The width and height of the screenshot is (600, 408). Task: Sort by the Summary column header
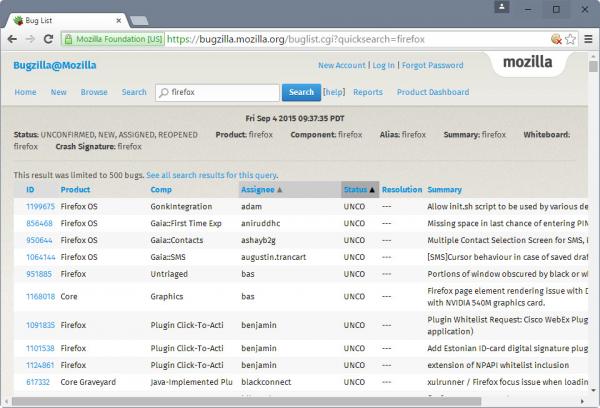point(445,189)
